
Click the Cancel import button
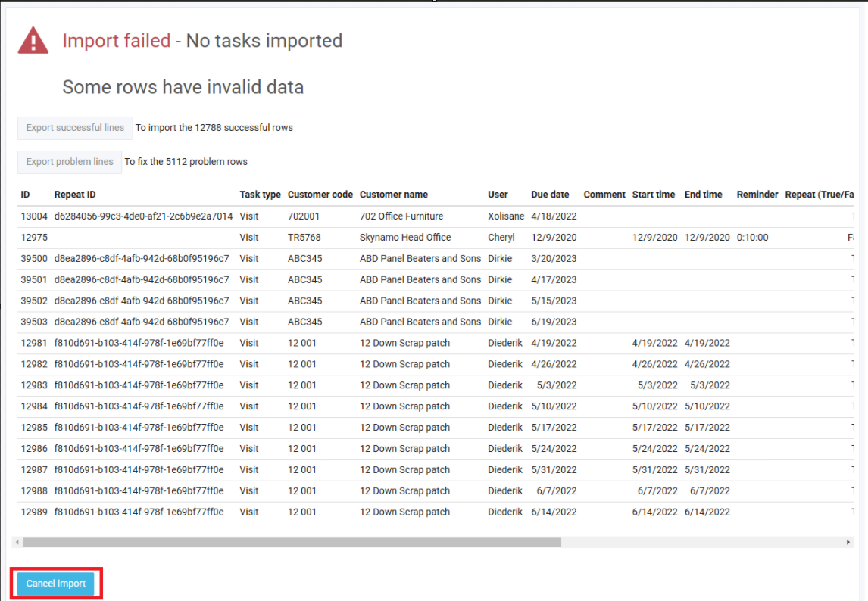tap(56, 584)
